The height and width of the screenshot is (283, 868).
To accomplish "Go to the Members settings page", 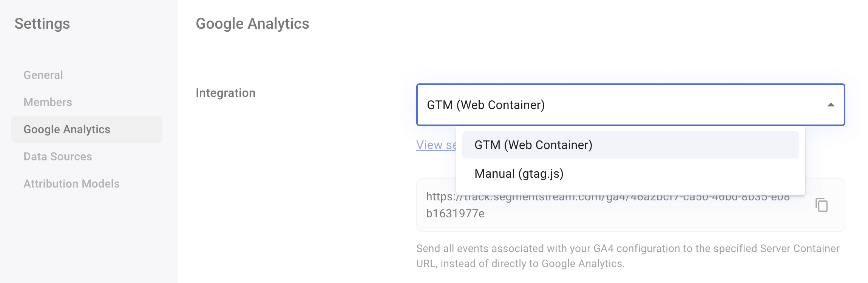I will [48, 102].
